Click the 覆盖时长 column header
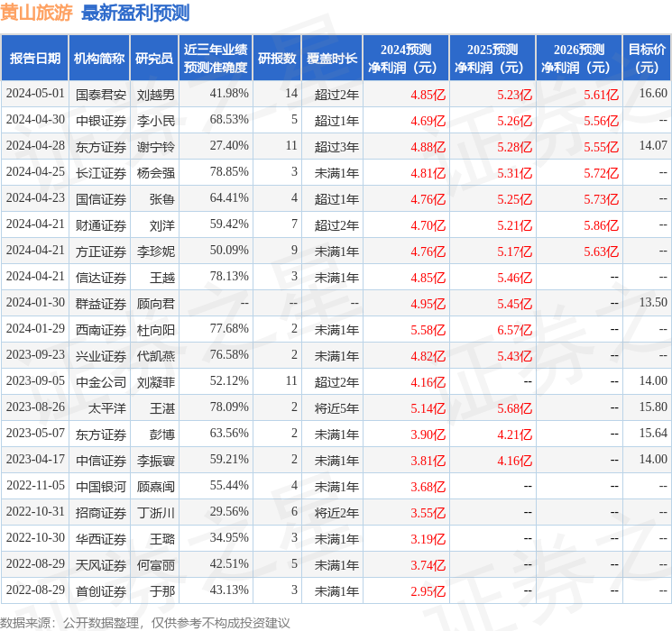 tap(332, 59)
